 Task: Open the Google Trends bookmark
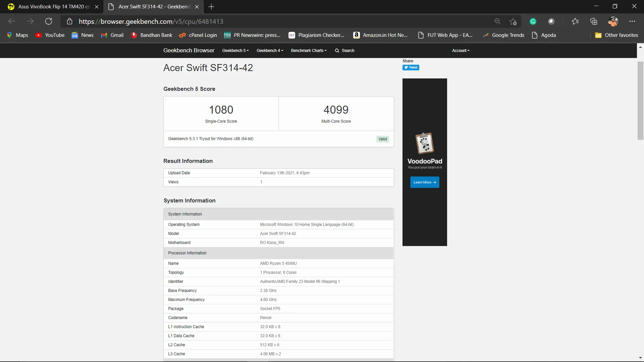coord(503,35)
